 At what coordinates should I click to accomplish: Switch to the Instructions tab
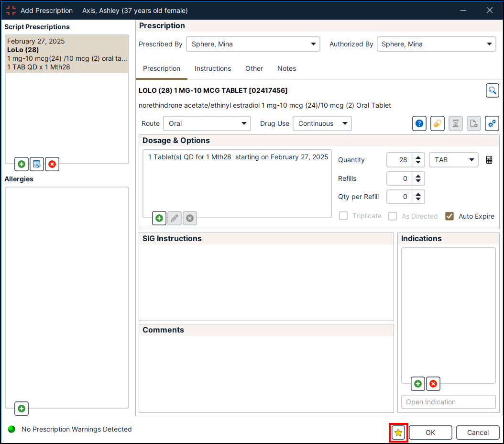pyautogui.click(x=213, y=68)
